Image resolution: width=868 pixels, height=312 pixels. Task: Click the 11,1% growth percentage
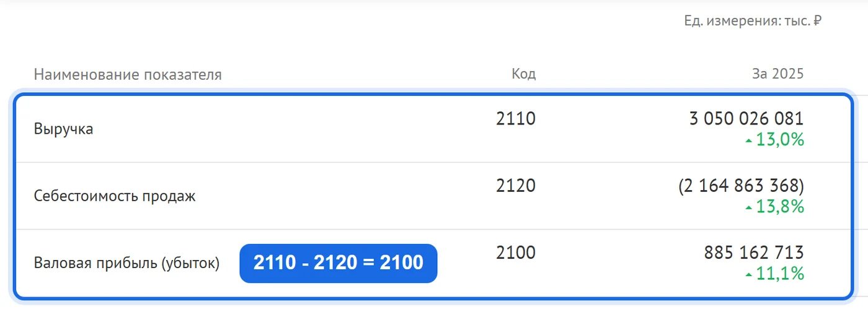pyautogui.click(x=780, y=274)
